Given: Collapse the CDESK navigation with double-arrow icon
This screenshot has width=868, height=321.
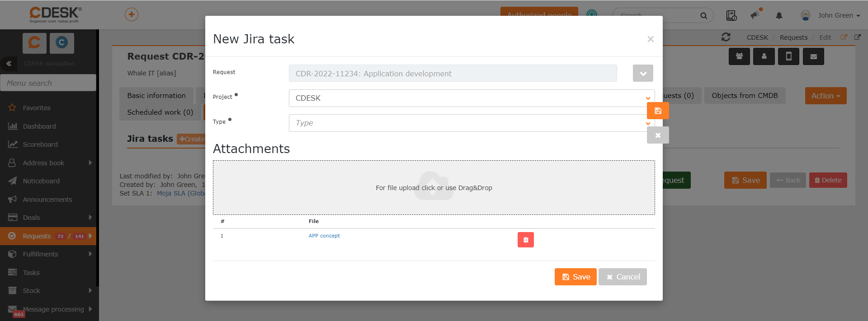Looking at the screenshot, I should pyautogui.click(x=9, y=64).
